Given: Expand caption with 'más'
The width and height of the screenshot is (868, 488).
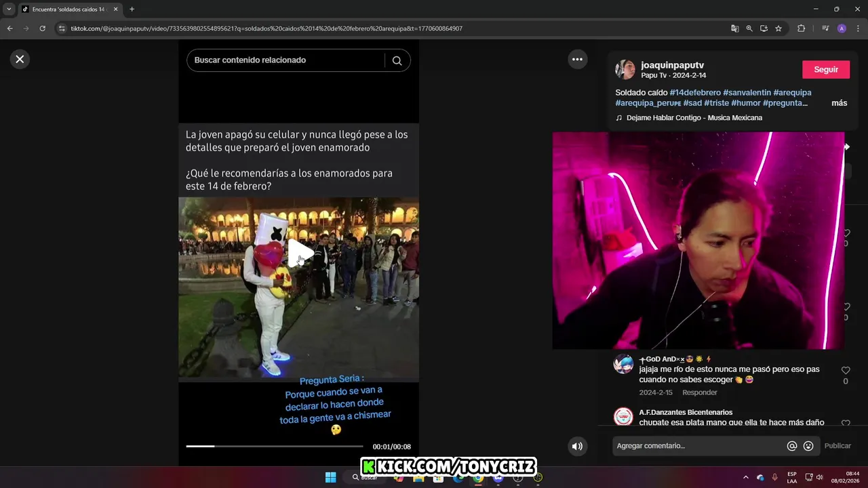Looking at the screenshot, I should click(x=839, y=103).
